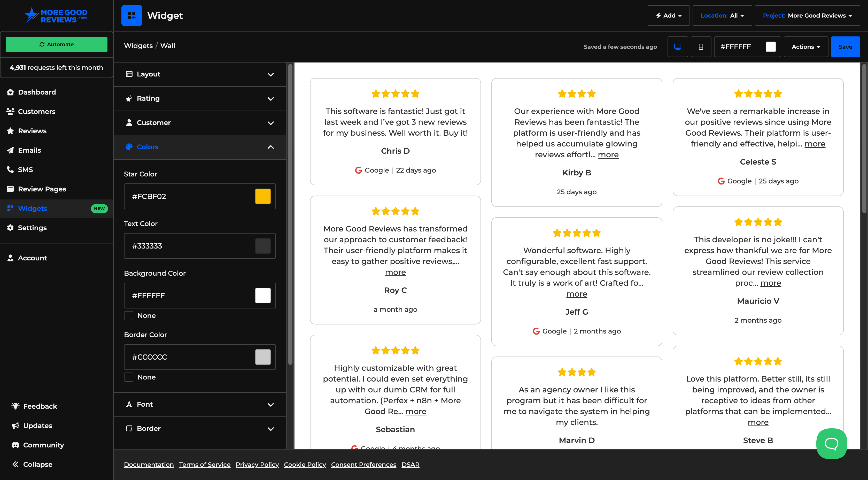Expand the Layout section chevron

pos(270,74)
